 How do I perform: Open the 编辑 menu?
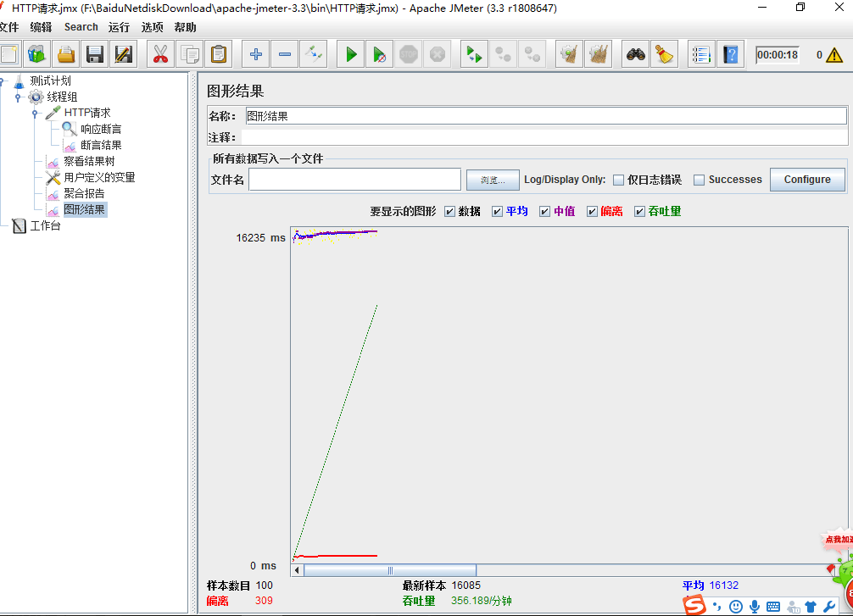(41, 27)
